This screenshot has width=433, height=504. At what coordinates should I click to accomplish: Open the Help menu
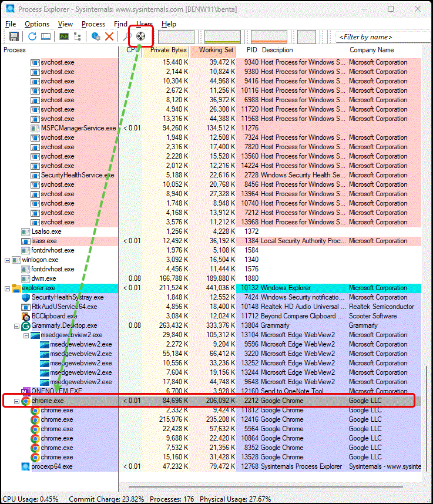coord(169,24)
